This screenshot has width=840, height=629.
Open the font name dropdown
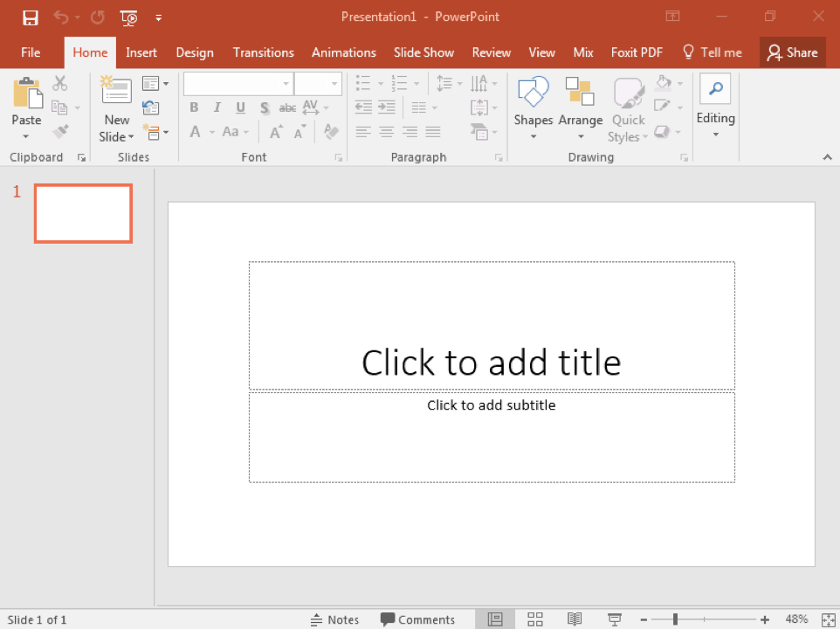[286, 84]
